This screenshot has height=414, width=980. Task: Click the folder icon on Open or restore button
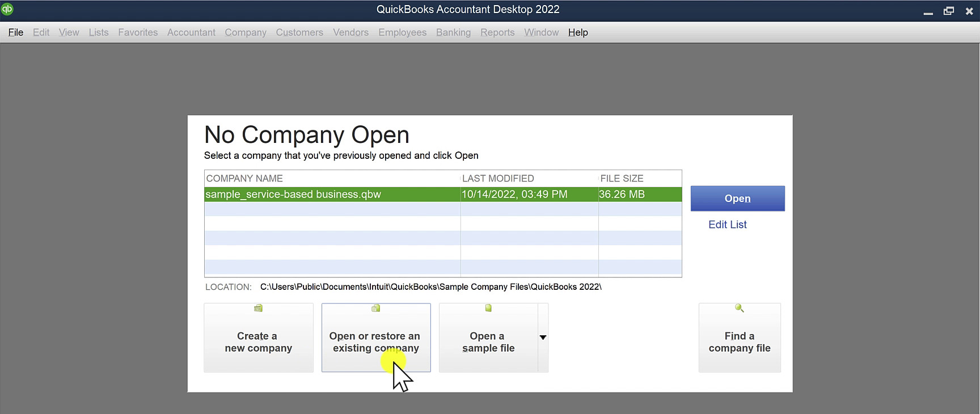(375, 308)
